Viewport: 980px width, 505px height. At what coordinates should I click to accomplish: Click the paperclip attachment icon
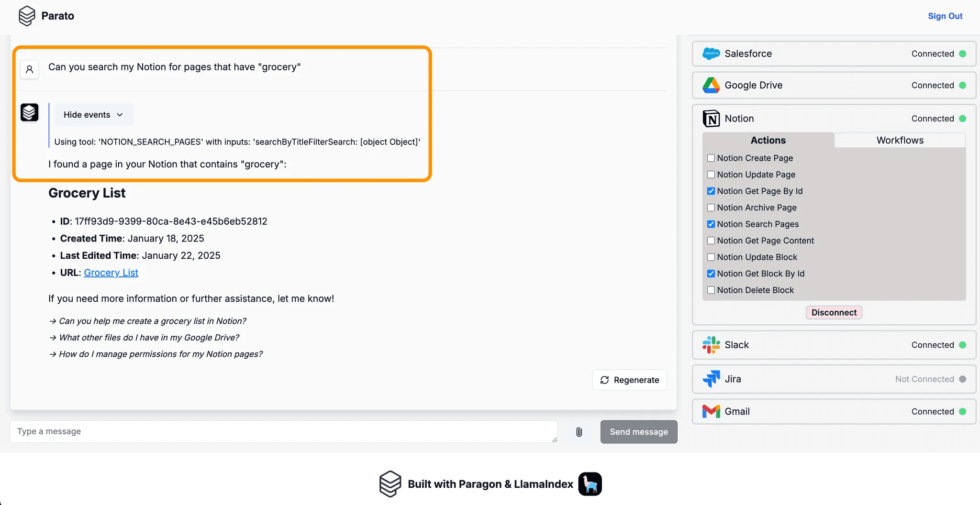coord(579,432)
